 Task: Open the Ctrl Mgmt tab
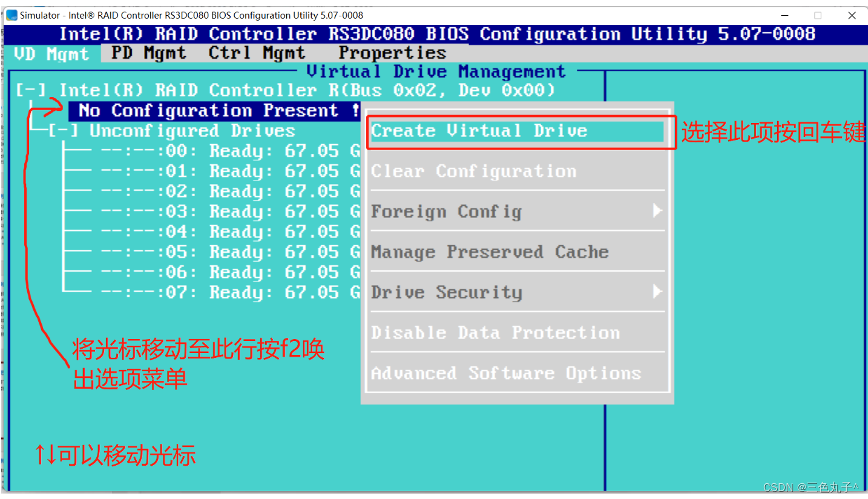tap(257, 53)
